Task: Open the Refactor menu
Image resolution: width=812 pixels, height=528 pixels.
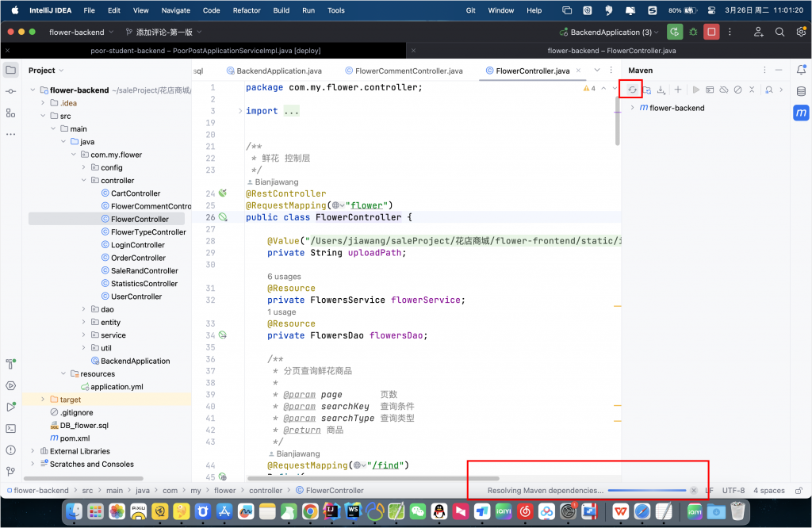Action: point(246,10)
